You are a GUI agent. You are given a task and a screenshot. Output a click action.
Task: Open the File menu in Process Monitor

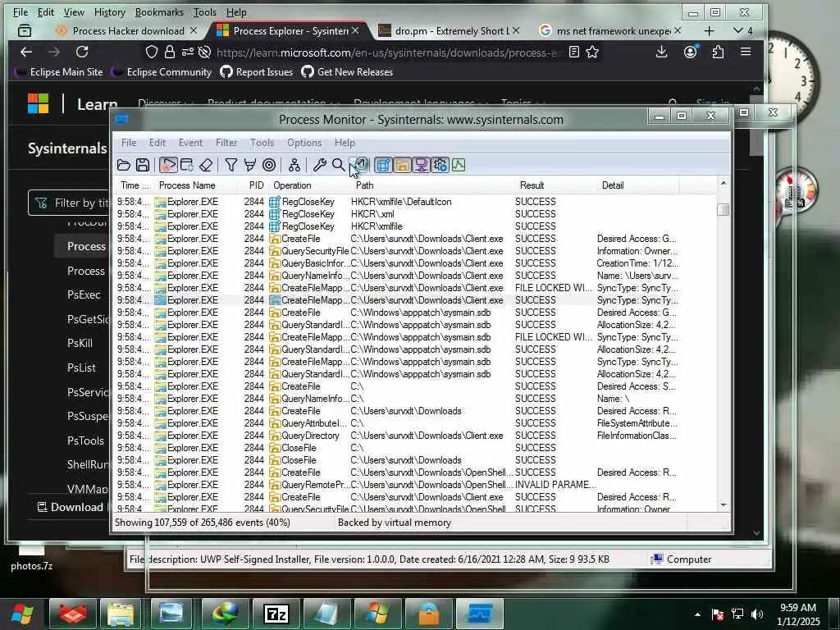(129, 143)
